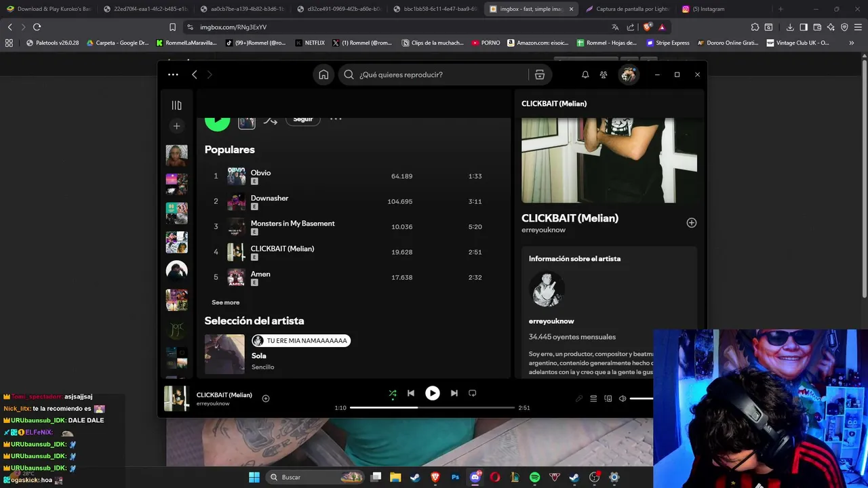Toggle artist page shuffle icon next to Seguir
868x488 pixels.
point(271,121)
